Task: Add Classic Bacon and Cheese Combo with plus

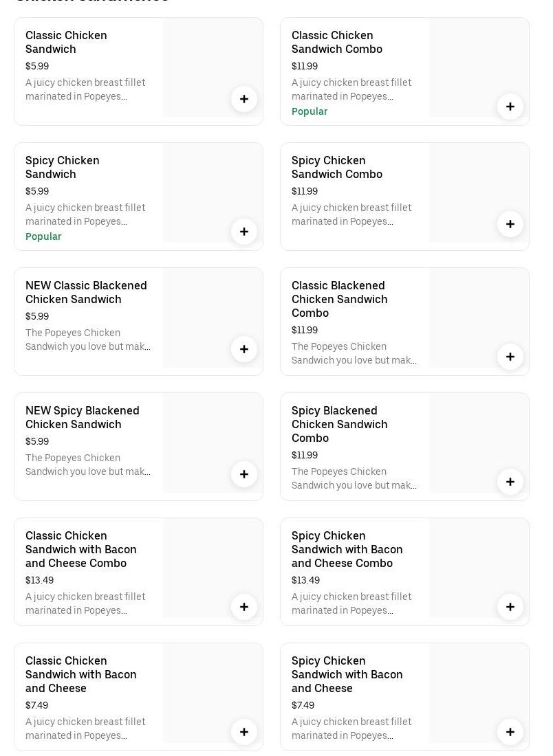Action: [244, 607]
